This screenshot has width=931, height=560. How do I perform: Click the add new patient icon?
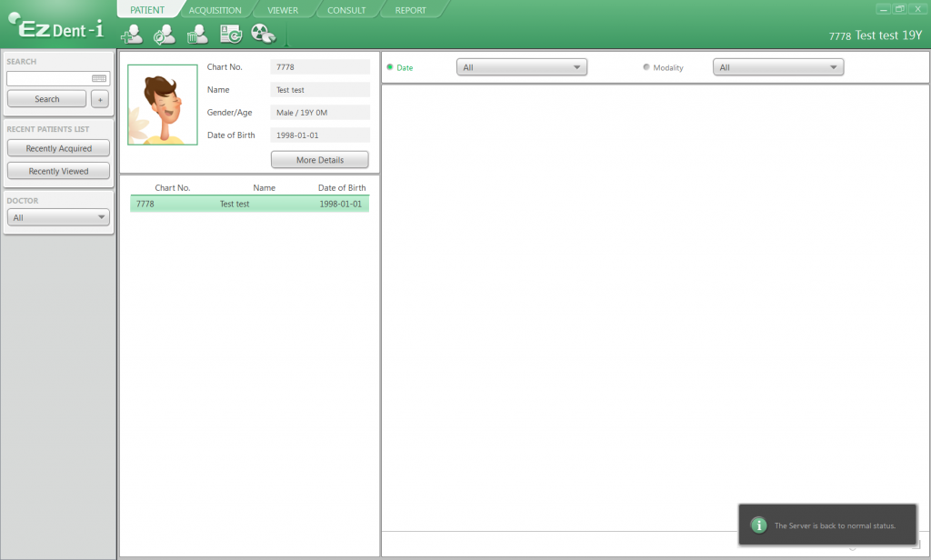coord(132,35)
